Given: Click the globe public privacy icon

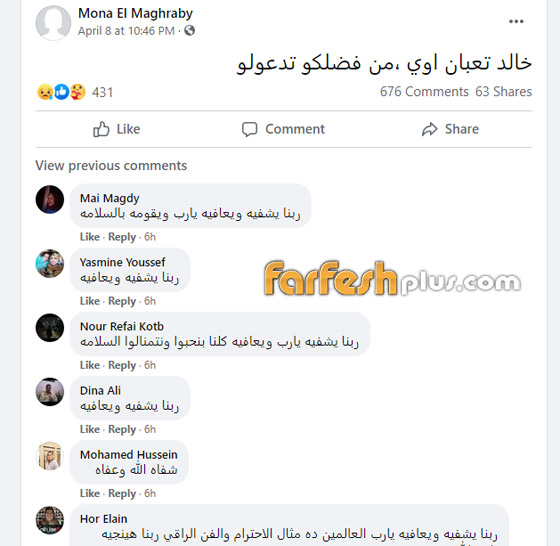Looking at the screenshot, I should coord(189,31).
